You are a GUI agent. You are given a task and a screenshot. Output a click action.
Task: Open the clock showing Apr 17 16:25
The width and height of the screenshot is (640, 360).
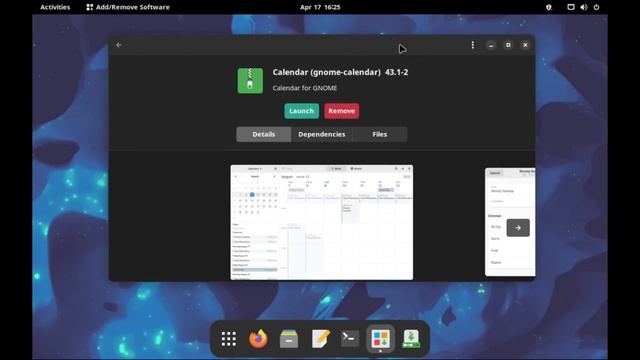[x=320, y=7]
